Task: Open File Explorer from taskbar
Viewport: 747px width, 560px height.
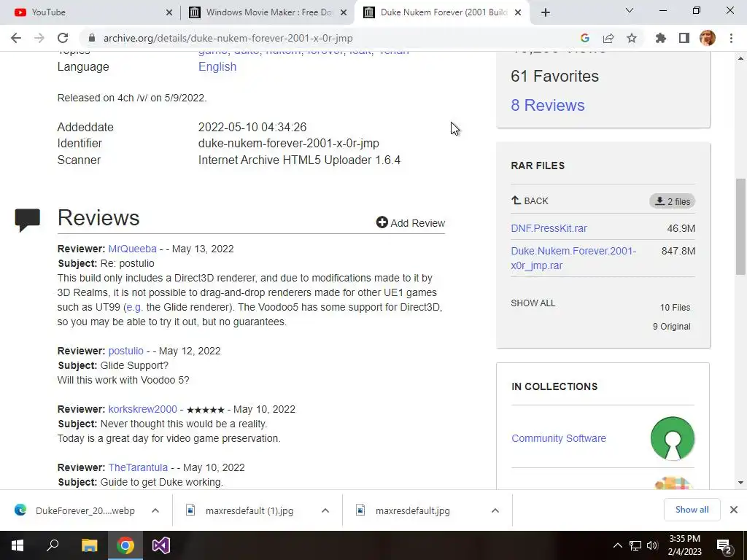Action: click(x=89, y=545)
